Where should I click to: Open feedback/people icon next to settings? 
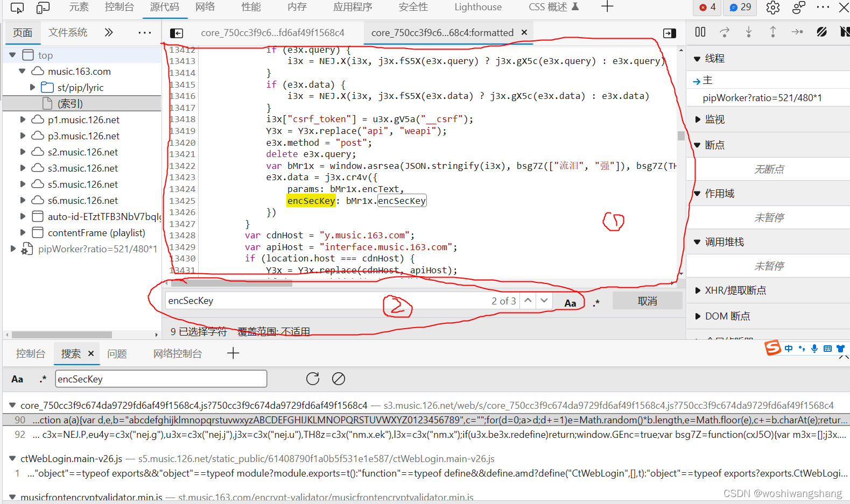(799, 8)
